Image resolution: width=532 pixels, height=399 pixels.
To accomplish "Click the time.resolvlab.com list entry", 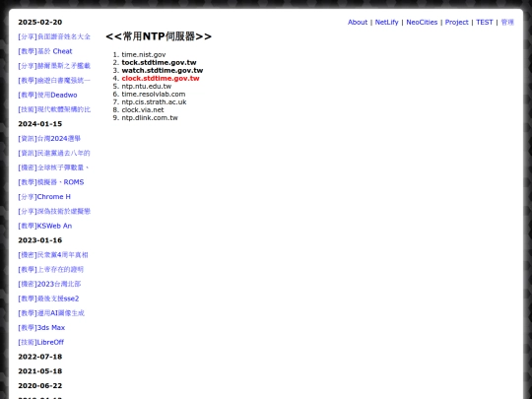I will point(154,94).
